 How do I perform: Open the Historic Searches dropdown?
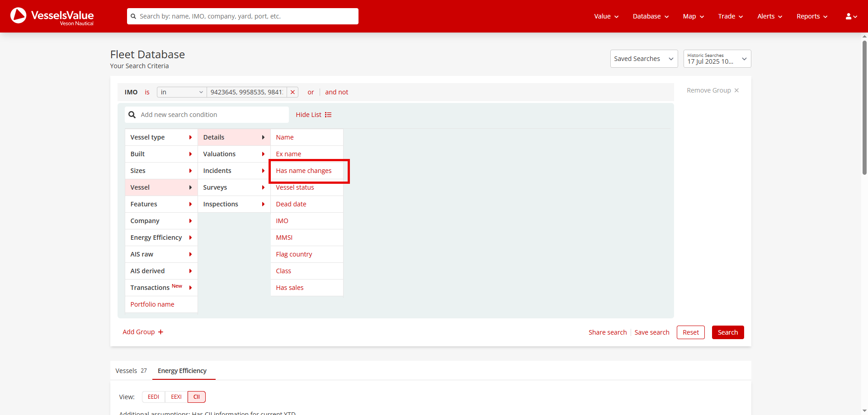pos(717,59)
